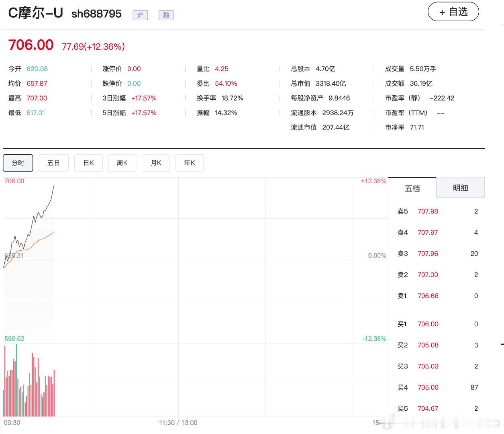The height and width of the screenshot is (434, 504).
Task: Select the 五档 order book tab
Action: click(x=412, y=187)
